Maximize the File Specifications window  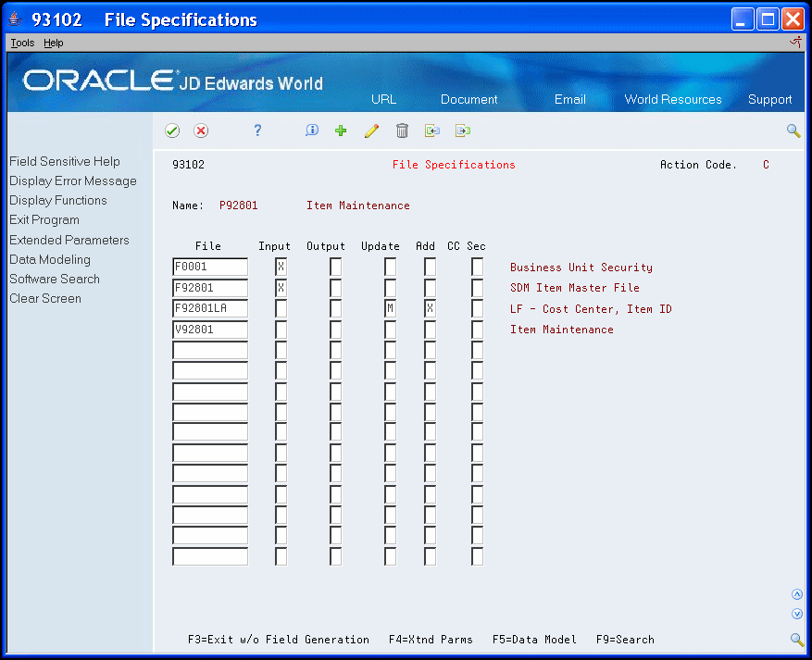768,19
